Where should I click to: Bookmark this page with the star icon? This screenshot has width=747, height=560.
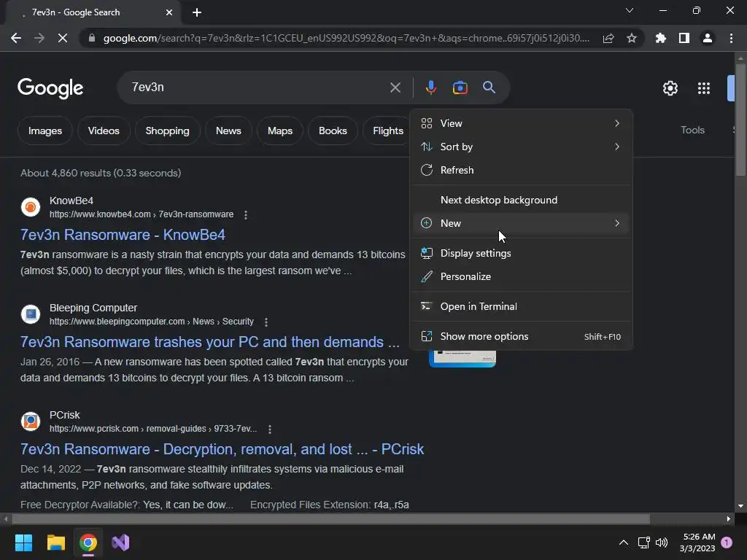click(632, 38)
